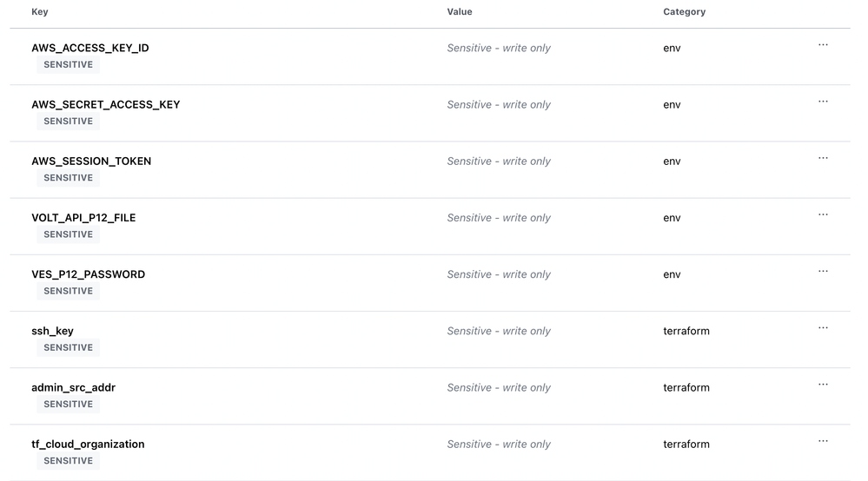Open ellipsis menu for tf_cloud_organization
This screenshot has height=481, width=868.
pos(823,441)
